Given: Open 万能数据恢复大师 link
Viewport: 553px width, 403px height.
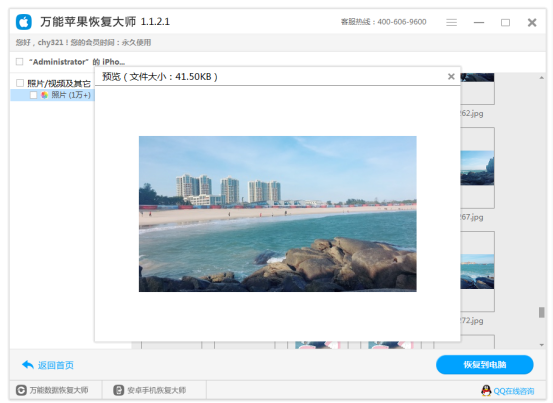Looking at the screenshot, I should pos(59,390).
